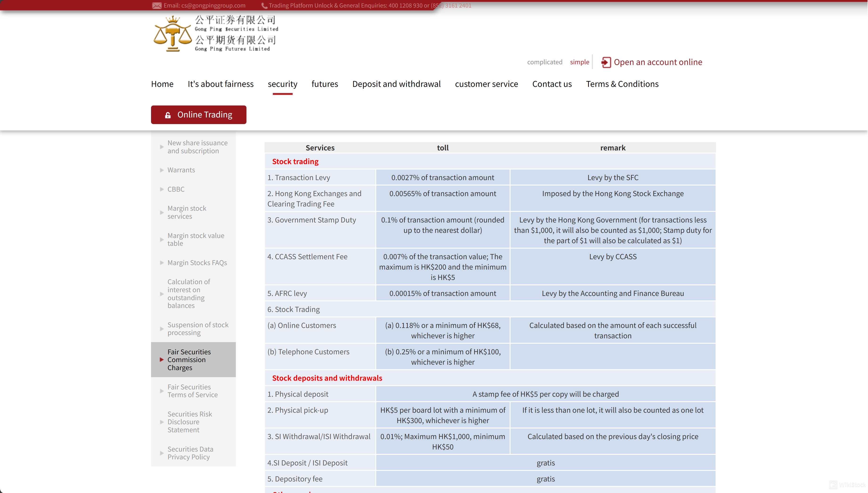Click the arrow icon next to CBBC
Screen dimensions: 868x493
point(162,189)
